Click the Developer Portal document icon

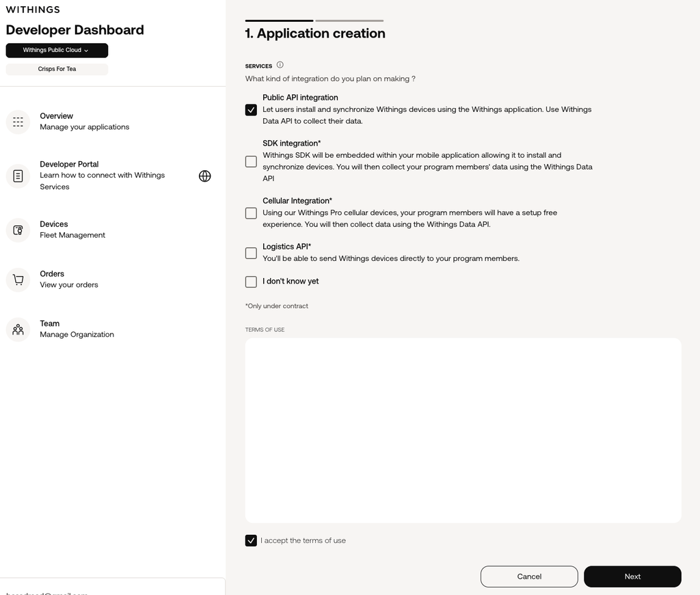[18, 176]
